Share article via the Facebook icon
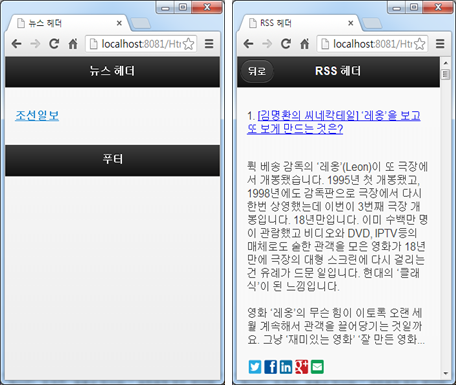This screenshot has height=385, width=456. click(271, 367)
